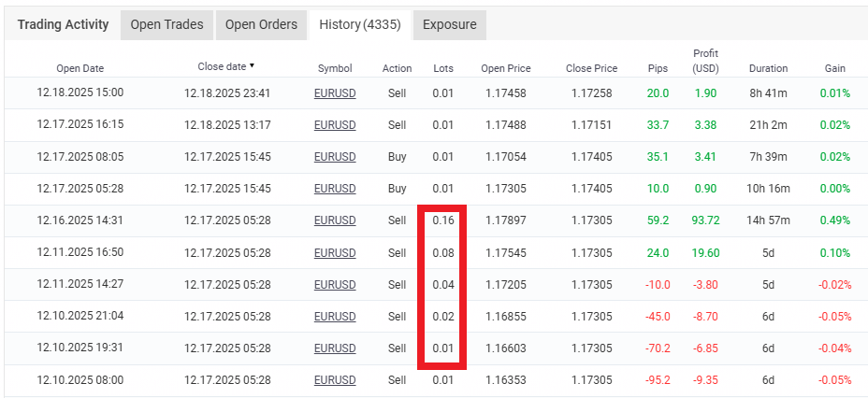The image size is (868, 398).
Task: Select the 0.04 lots cell
Action: point(443,285)
